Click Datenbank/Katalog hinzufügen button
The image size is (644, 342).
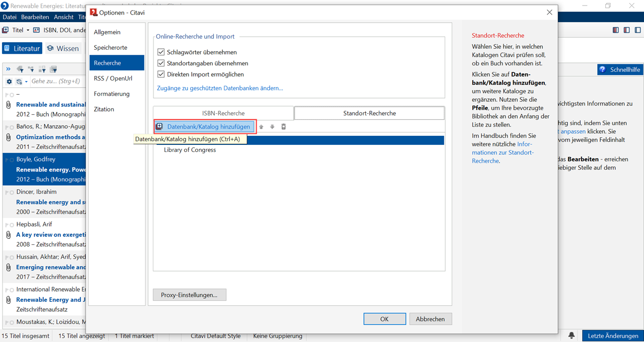click(205, 127)
